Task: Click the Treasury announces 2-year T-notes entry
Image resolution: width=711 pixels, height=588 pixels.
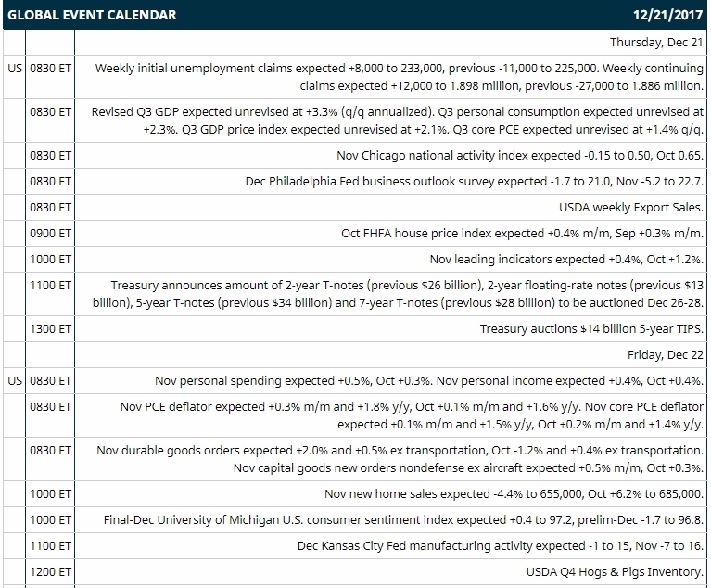Action: point(398,294)
